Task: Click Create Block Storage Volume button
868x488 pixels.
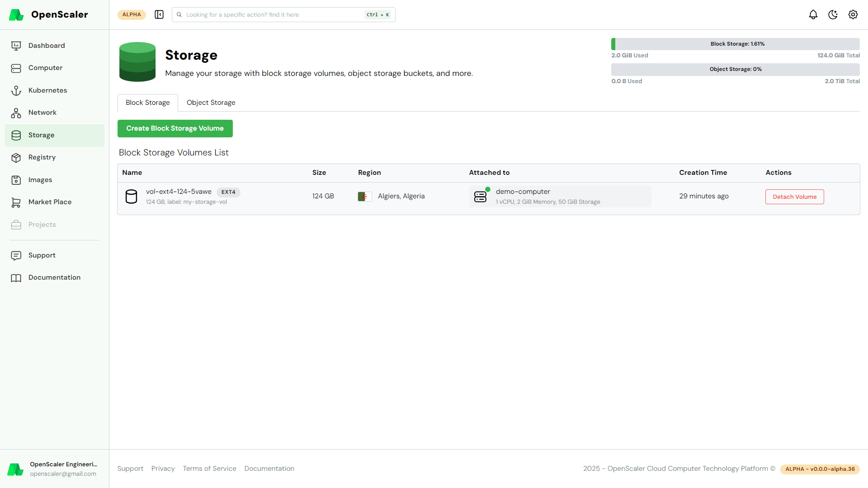Action: (x=175, y=128)
